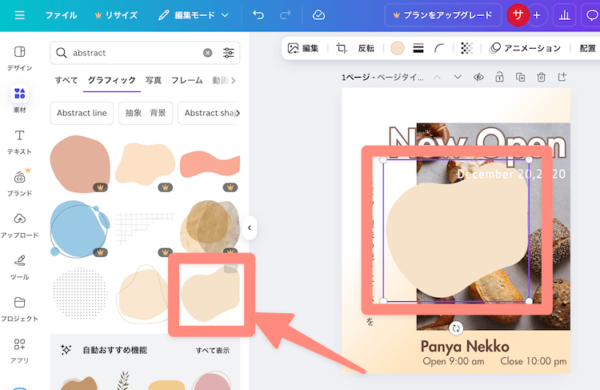Viewport: 600px width, 390px height.
Task: Switch to the すべて tab
Action: coord(66,80)
